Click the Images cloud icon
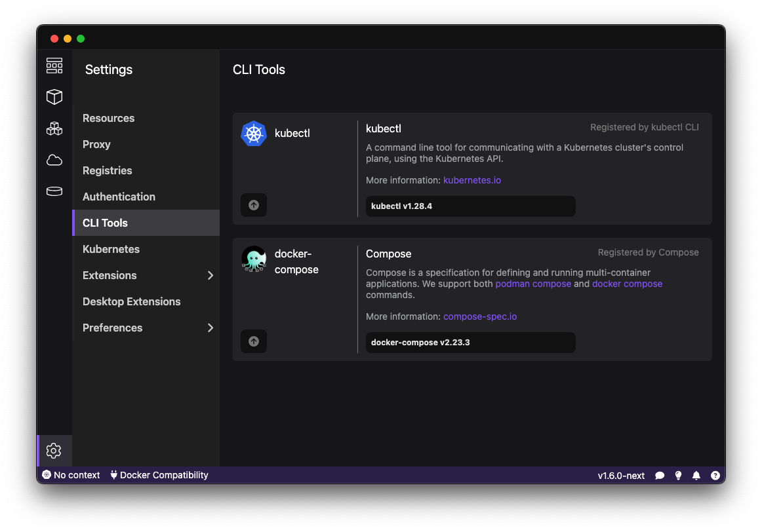The image size is (762, 532). tap(54, 160)
